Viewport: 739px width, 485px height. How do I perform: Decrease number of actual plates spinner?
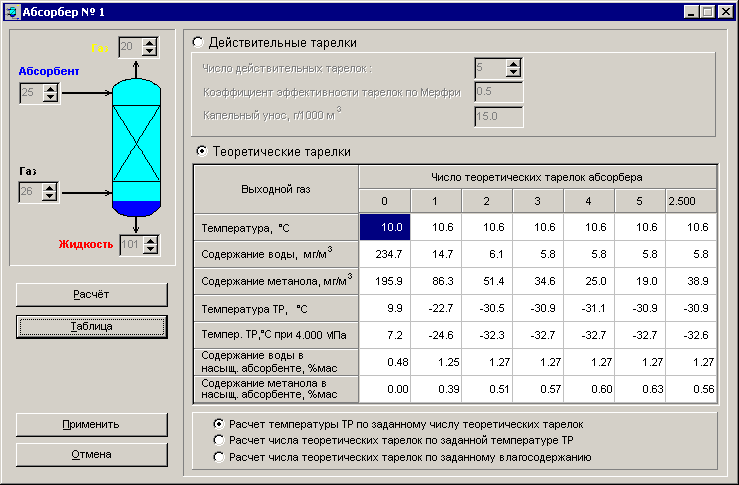tap(513, 73)
